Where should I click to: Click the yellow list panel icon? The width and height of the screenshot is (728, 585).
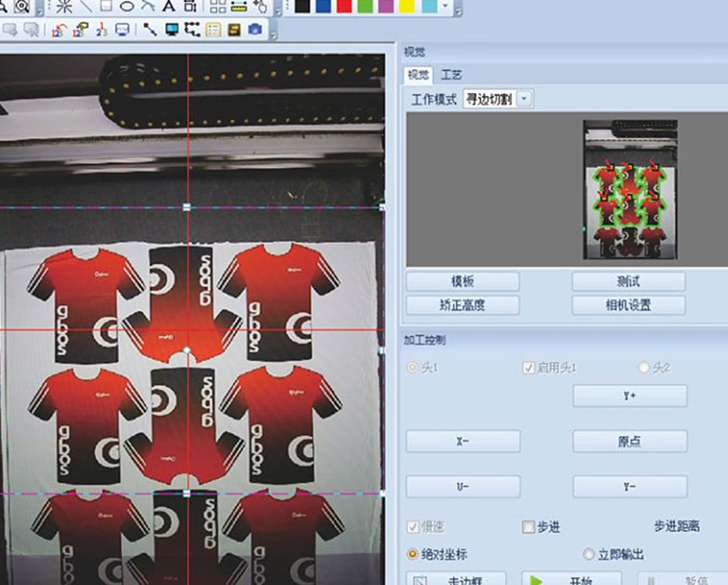coord(213,30)
